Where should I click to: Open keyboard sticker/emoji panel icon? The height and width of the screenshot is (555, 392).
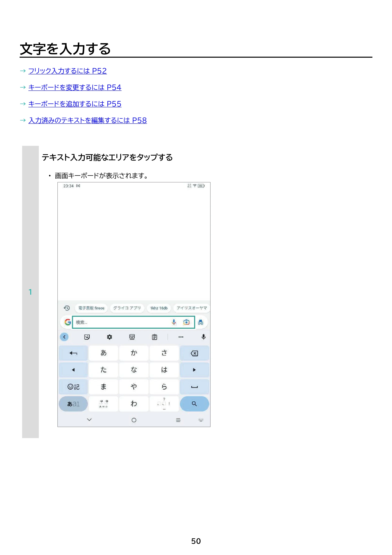(x=87, y=337)
